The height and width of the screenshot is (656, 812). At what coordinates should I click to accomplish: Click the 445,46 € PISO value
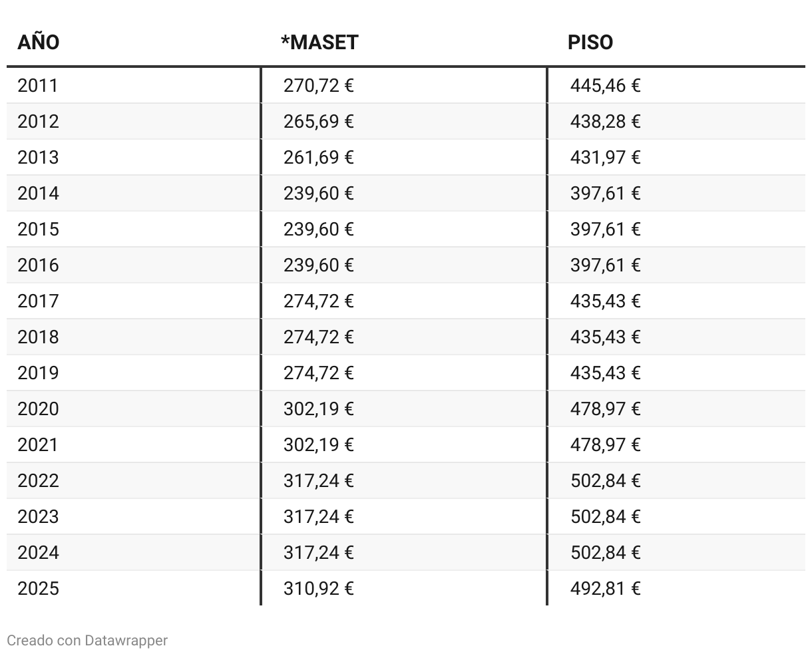(605, 86)
